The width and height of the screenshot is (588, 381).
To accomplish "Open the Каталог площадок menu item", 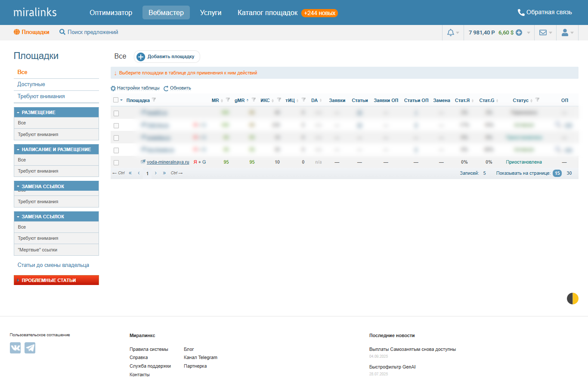I will (x=267, y=12).
